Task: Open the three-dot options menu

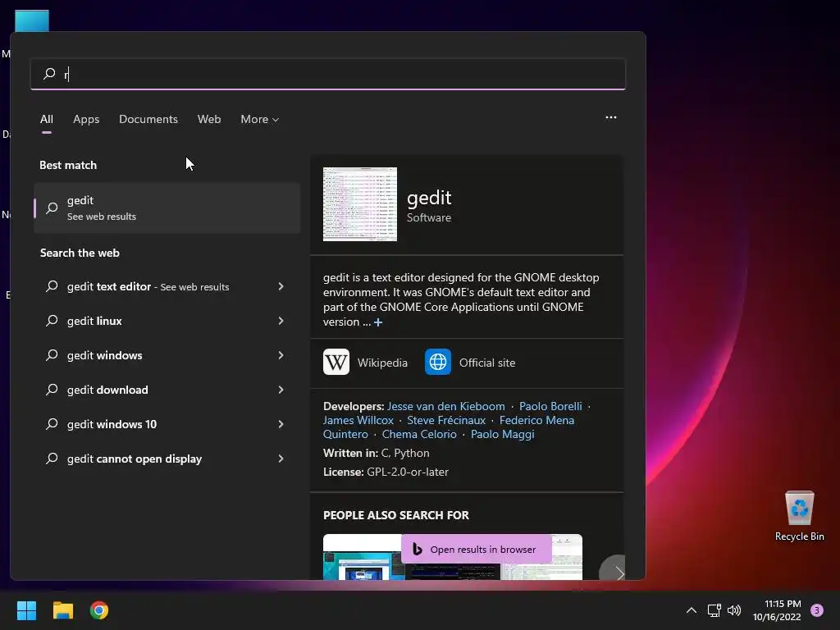Action: pos(610,117)
